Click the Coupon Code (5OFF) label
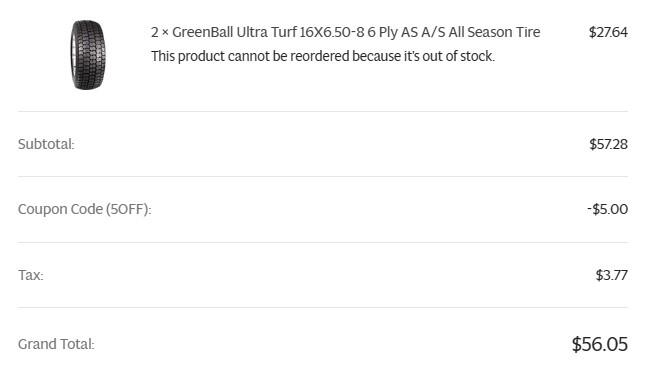 84,209
